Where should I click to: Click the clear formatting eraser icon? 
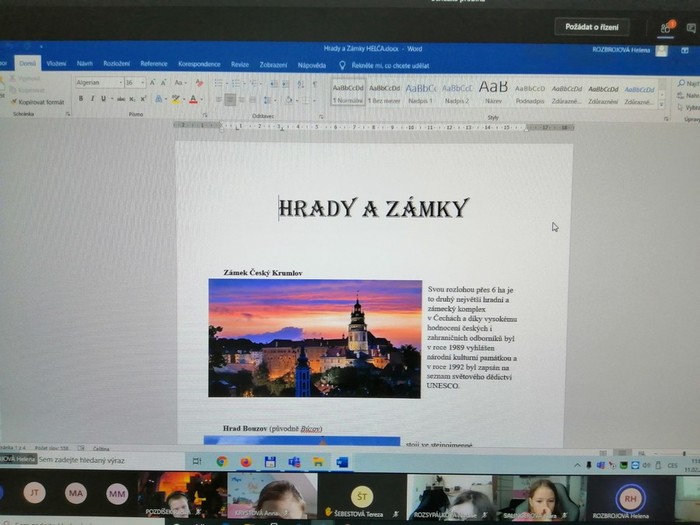199,83
